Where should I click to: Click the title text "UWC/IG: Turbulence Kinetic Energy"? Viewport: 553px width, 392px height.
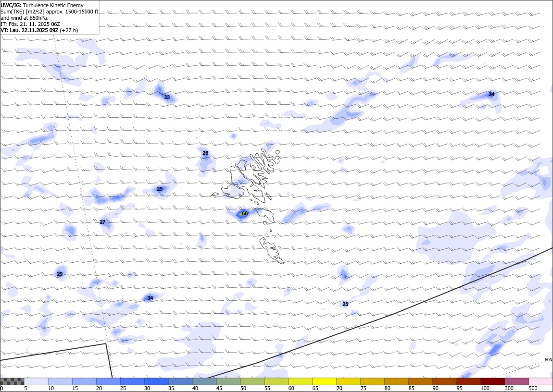42,5
